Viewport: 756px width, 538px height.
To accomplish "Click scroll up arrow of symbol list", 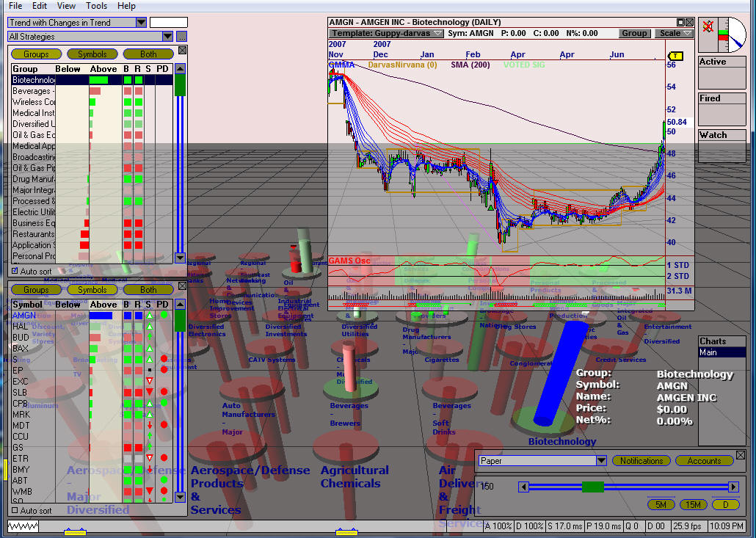I will pos(180,304).
